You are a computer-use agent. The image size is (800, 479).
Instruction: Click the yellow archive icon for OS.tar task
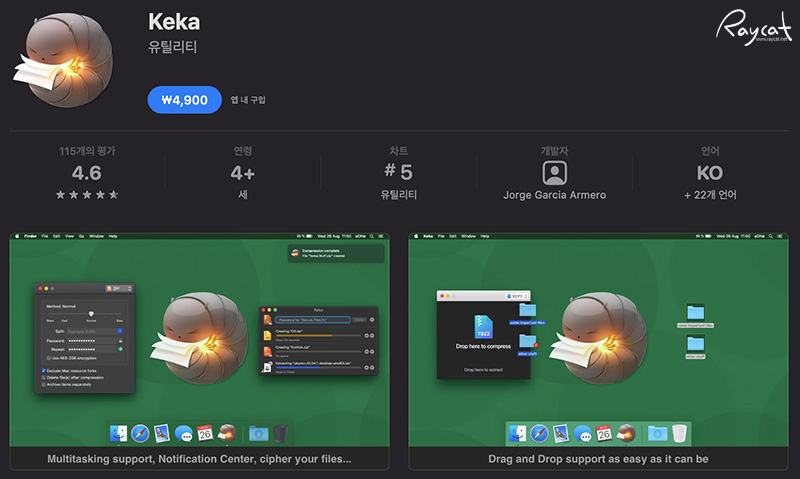pos(267,335)
